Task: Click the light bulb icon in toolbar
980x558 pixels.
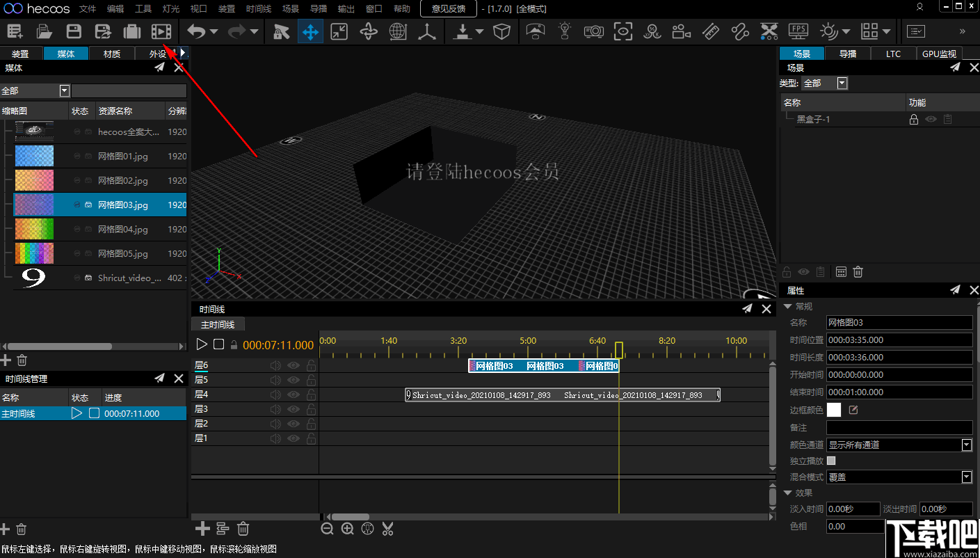Action: [x=565, y=31]
